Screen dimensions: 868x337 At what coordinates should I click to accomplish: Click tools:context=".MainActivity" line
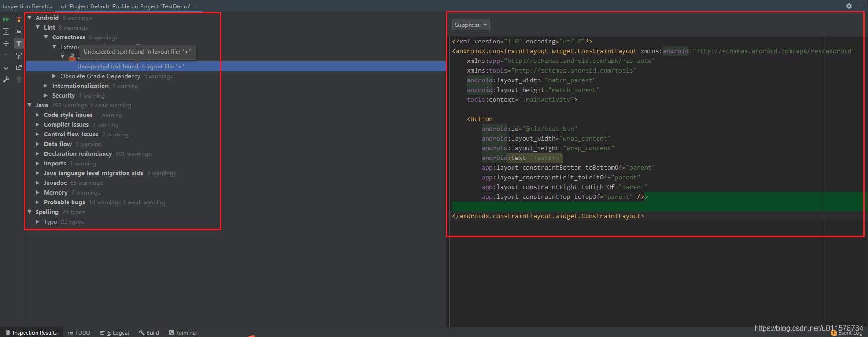click(x=522, y=99)
